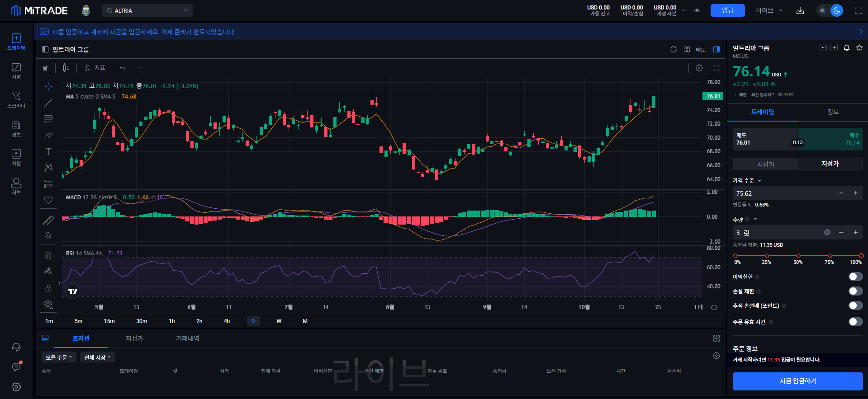Select the Market price (시장가) tab
Screen dimensions: 868x399
766,164
